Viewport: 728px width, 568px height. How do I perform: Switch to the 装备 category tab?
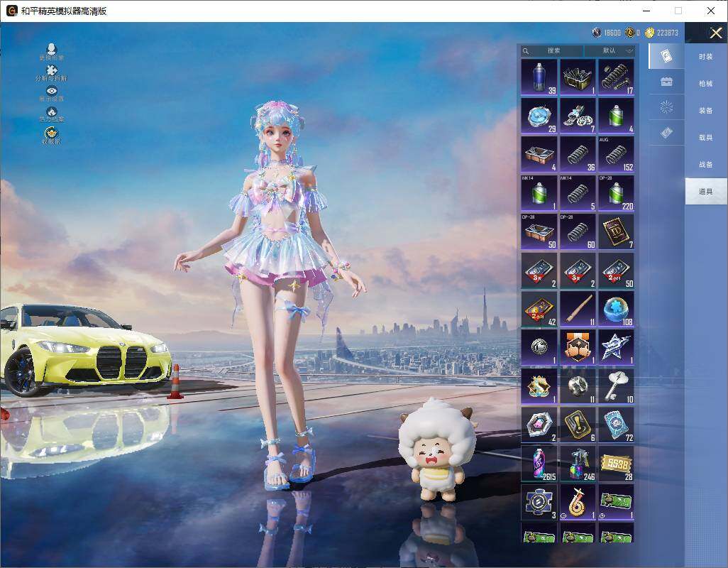click(706, 111)
